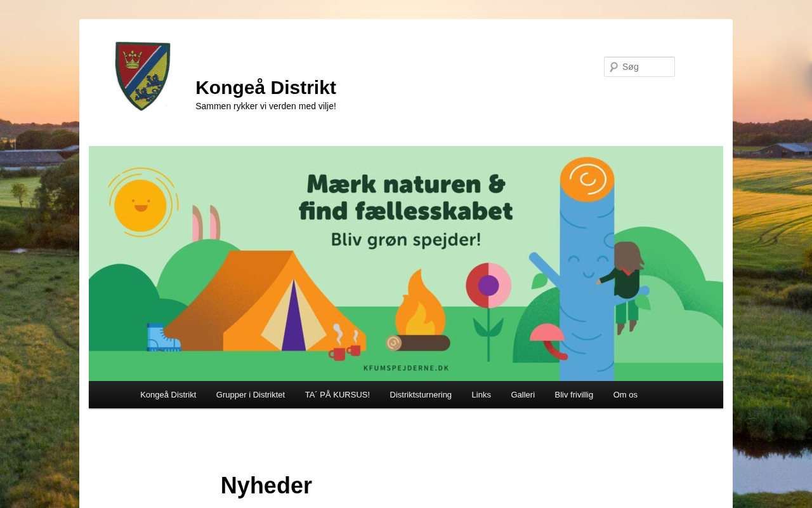Image resolution: width=812 pixels, height=508 pixels.
Task: Select Bliv frivillig in the navigation bar
Action: (574, 394)
